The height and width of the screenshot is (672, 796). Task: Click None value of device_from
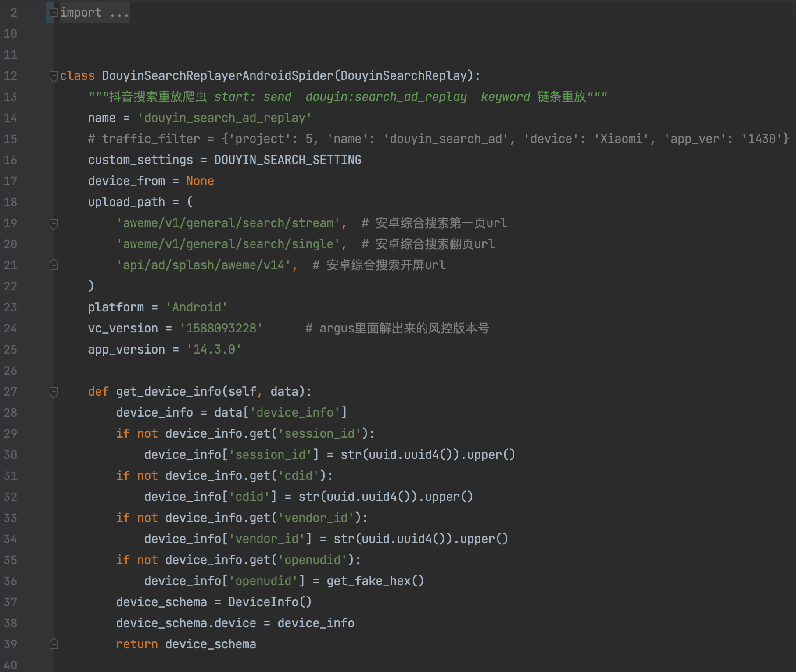point(200,181)
